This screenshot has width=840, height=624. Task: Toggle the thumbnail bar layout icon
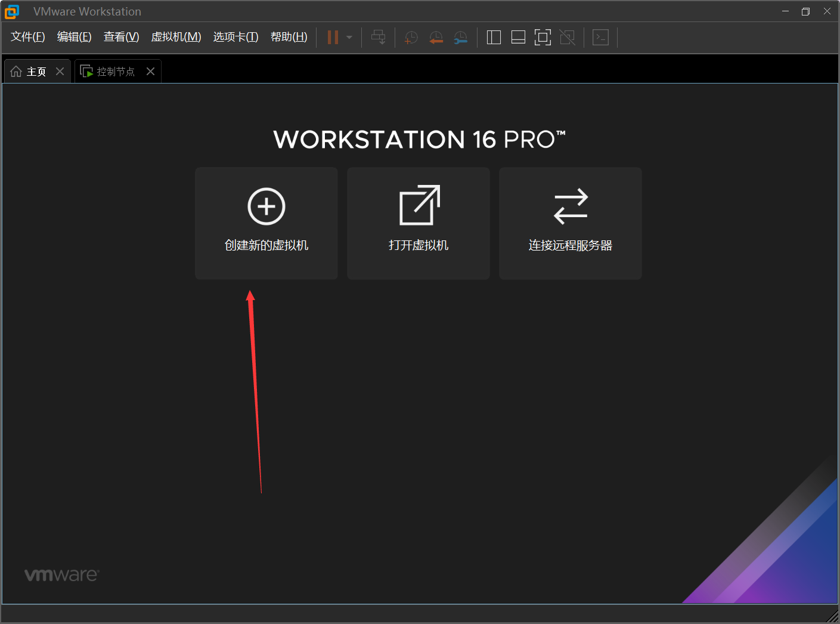tap(518, 38)
